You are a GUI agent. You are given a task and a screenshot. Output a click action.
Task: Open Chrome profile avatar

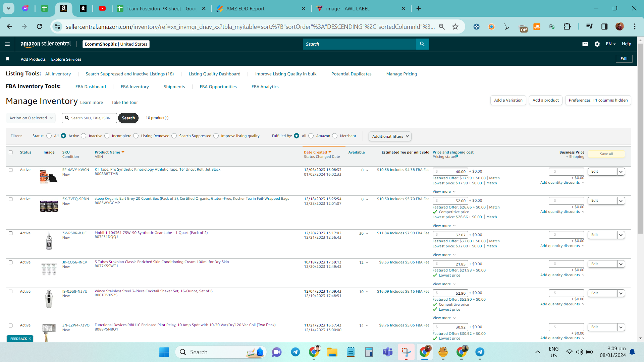pyautogui.click(x=620, y=26)
